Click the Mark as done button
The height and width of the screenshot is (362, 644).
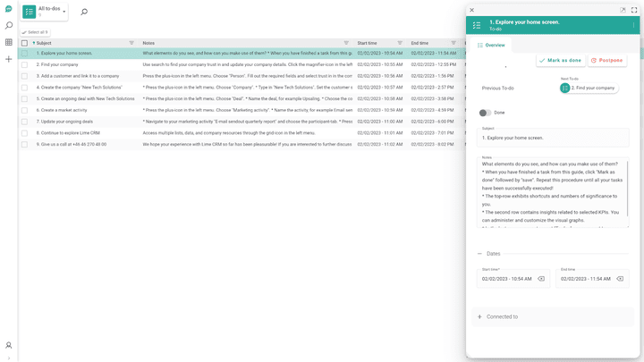(x=560, y=60)
